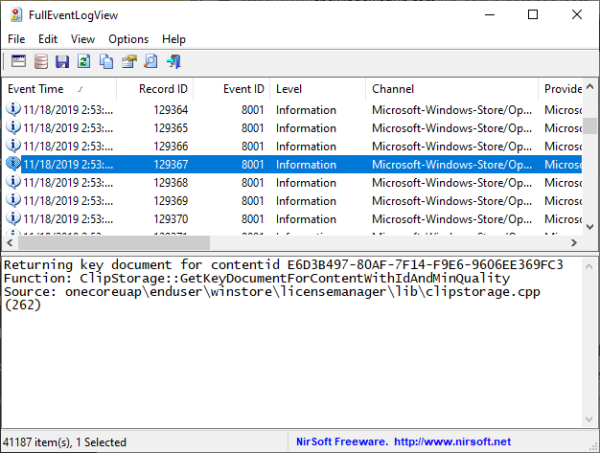The height and width of the screenshot is (453, 600).
Task: Open the View menu
Action: pyautogui.click(x=83, y=39)
